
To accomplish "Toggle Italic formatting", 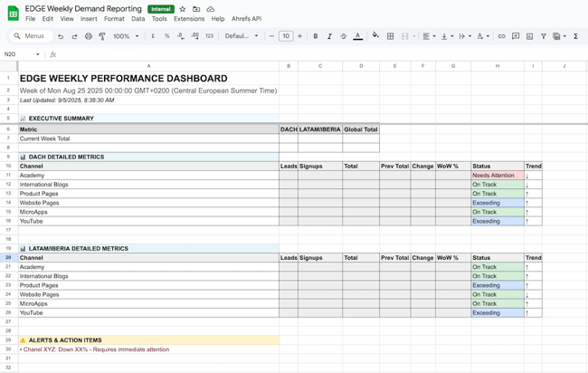I will pos(329,36).
